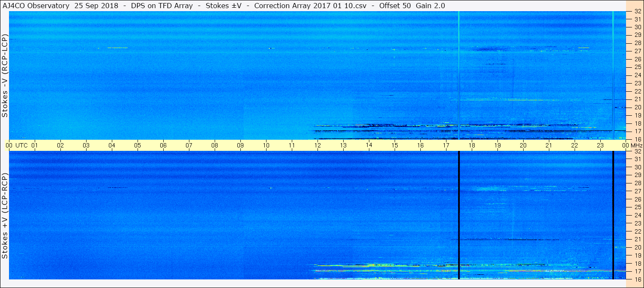This screenshot has width=644, height=288.
Task: Click the '12' hour tick label
Action: tap(318, 145)
